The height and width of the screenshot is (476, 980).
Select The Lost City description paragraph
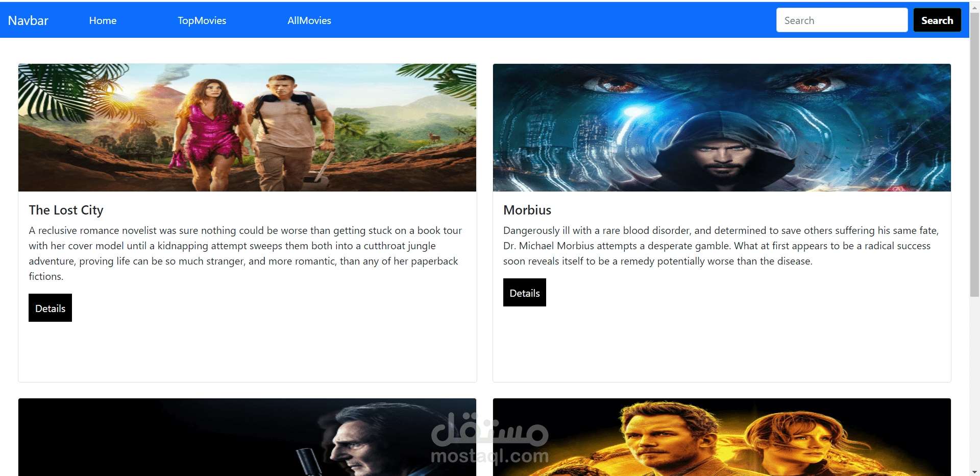[x=247, y=253]
